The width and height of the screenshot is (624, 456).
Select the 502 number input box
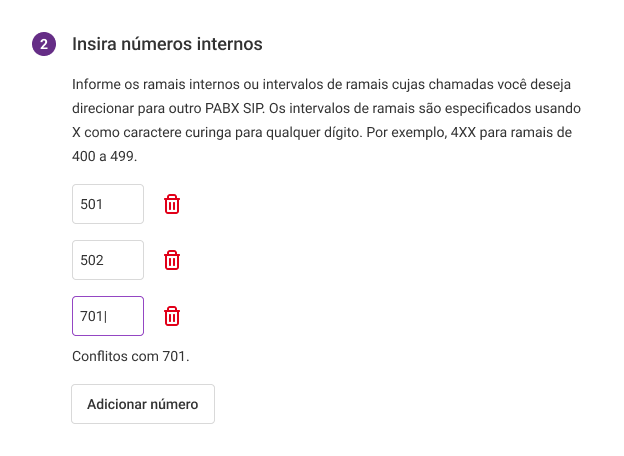108,260
